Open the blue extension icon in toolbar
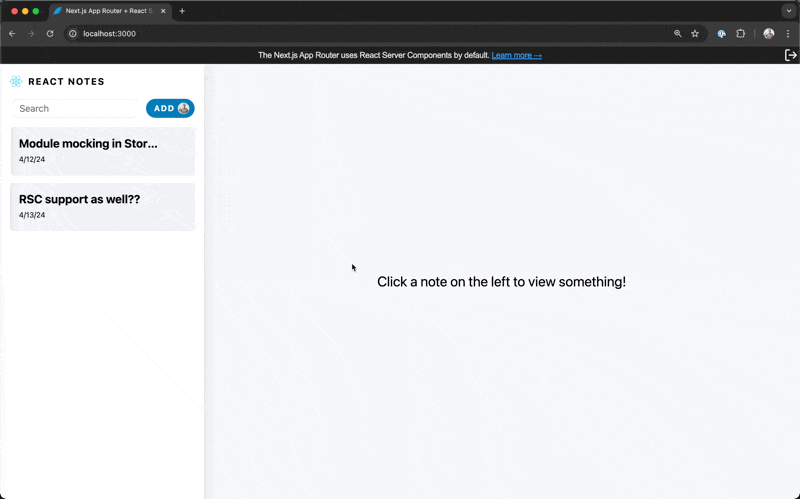800x499 pixels. coord(721,34)
